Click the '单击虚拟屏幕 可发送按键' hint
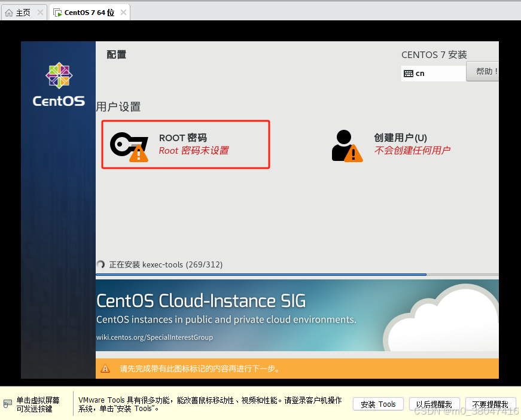Viewport: 521px width, 420px height. (x=38, y=404)
